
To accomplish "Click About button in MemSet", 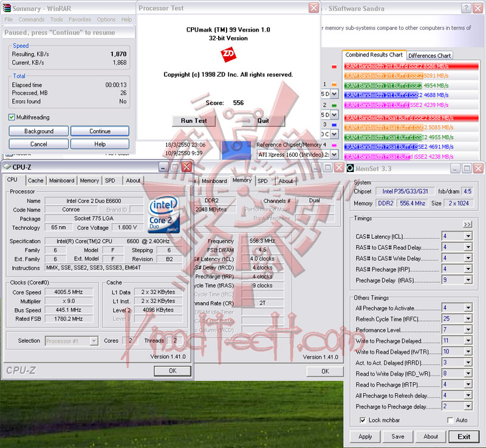I will 431,436.
